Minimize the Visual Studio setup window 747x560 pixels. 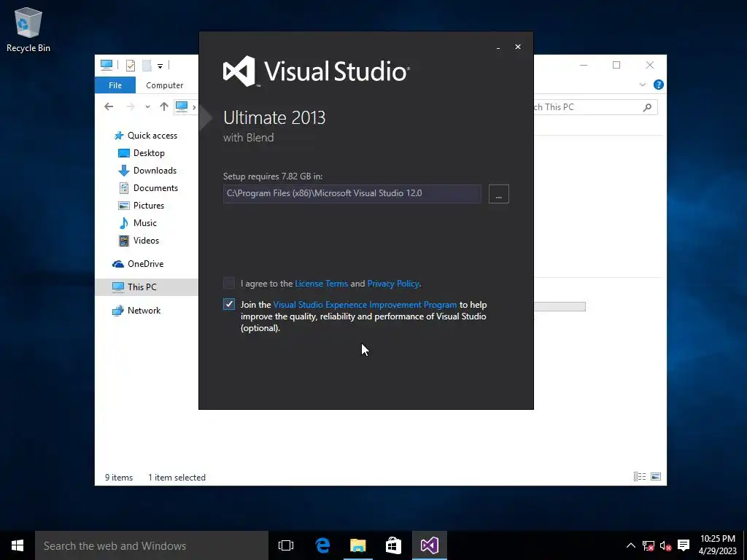click(498, 47)
